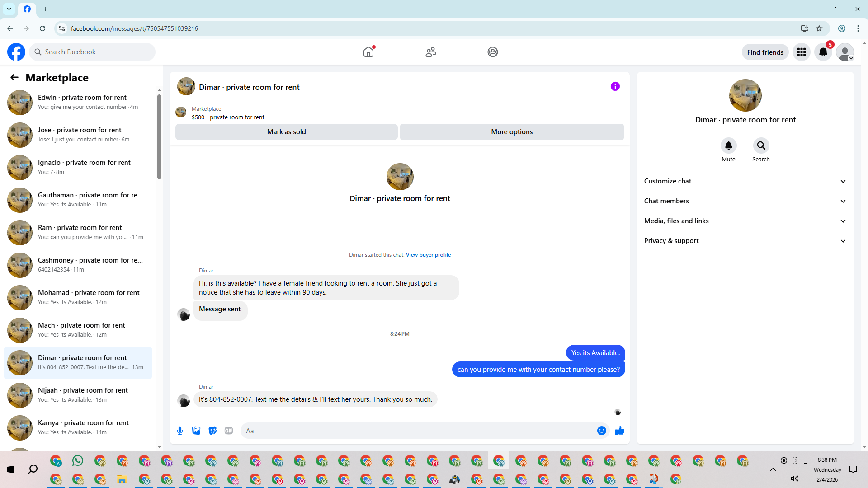Go to Facebook Home tab

(x=368, y=52)
